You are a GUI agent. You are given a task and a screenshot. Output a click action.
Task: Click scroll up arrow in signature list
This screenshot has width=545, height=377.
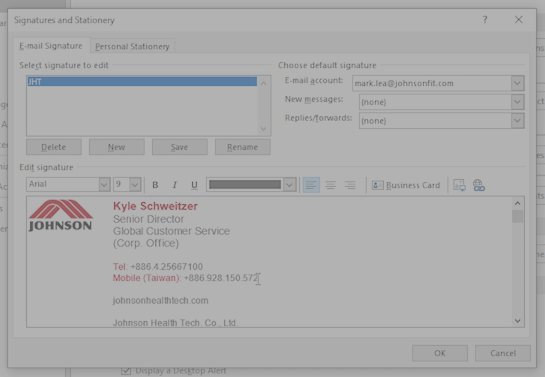coord(263,83)
